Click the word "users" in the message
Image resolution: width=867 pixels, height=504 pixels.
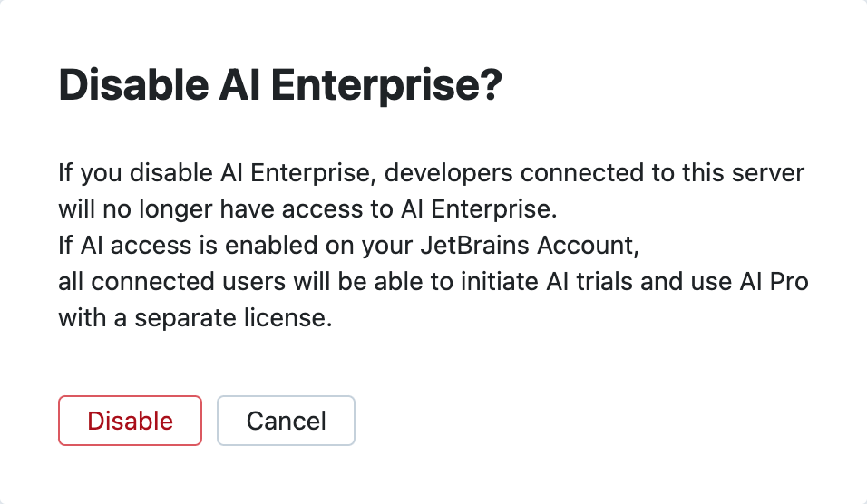(x=248, y=282)
